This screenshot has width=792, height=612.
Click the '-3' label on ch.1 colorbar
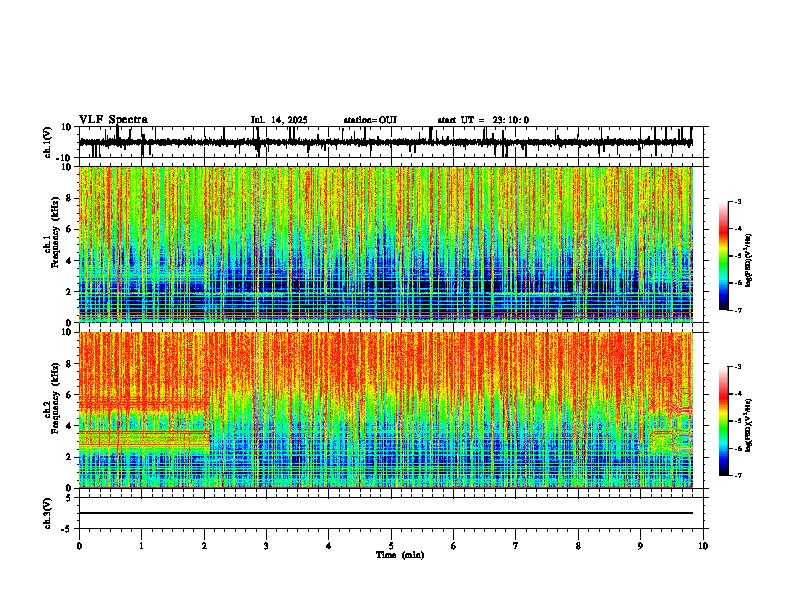click(738, 201)
